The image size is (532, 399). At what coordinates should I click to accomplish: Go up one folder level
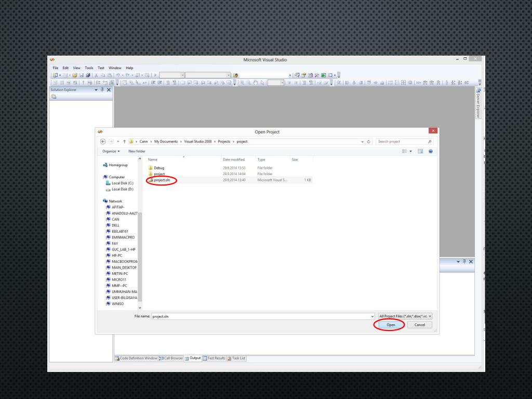125,141
